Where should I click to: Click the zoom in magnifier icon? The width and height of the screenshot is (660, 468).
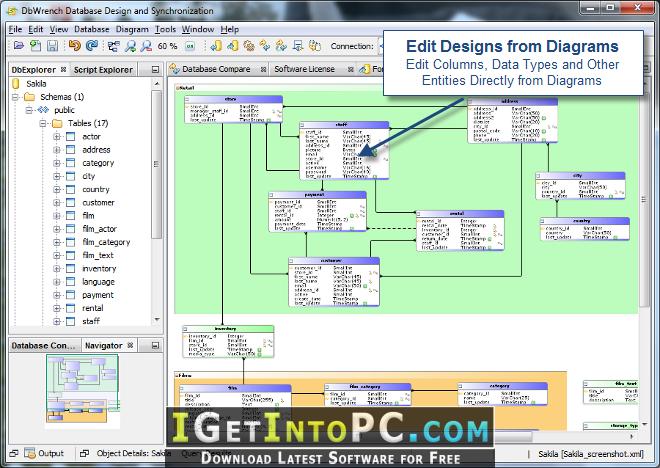(x=130, y=46)
